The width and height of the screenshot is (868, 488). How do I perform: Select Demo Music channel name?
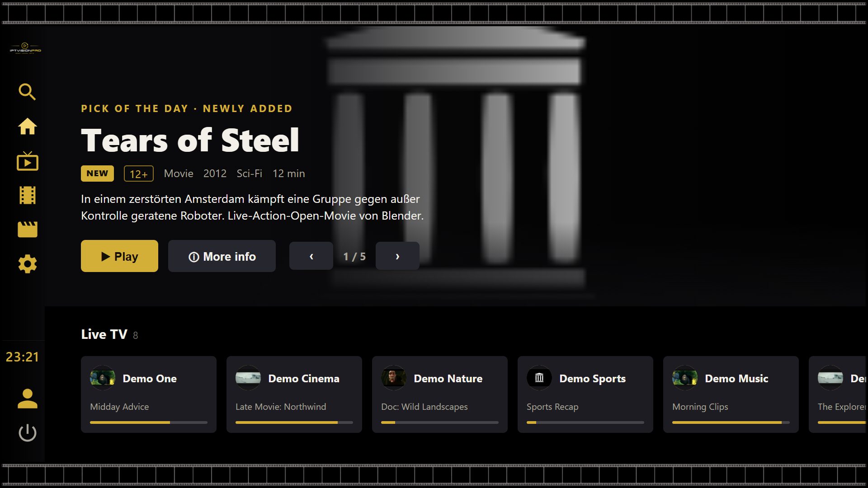tap(736, 379)
